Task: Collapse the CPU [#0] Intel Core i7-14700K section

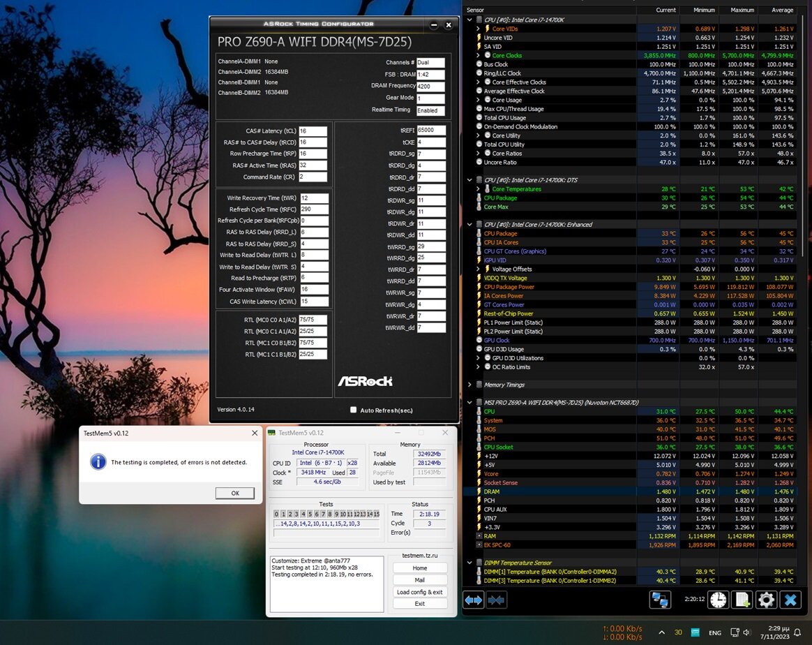Action: coord(469,20)
